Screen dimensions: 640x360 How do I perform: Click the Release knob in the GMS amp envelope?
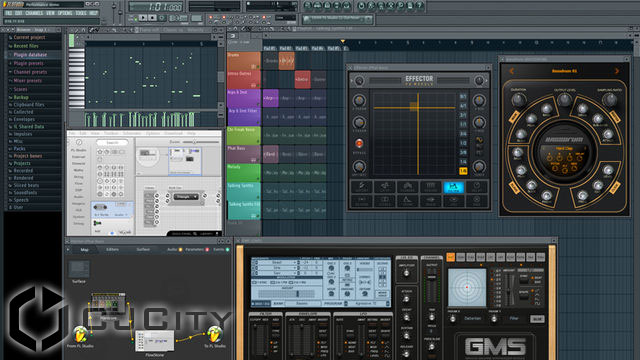[406, 353]
